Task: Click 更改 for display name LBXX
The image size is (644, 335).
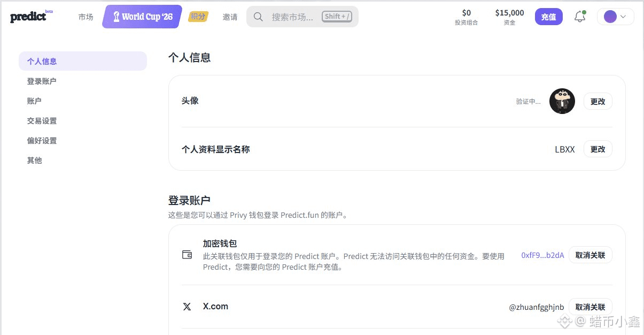Action: tap(598, 149)
